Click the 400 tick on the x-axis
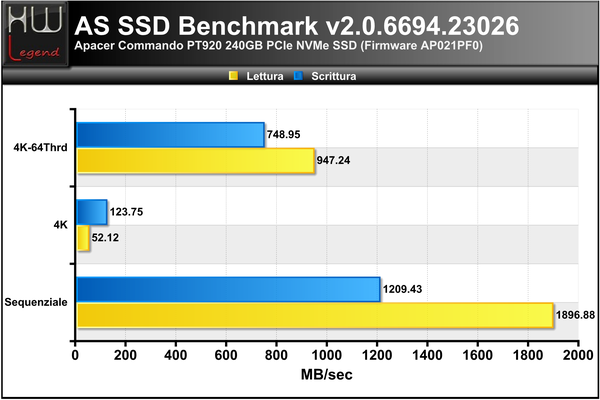Viewport: 600px width, 400px height. pos(176,355)
